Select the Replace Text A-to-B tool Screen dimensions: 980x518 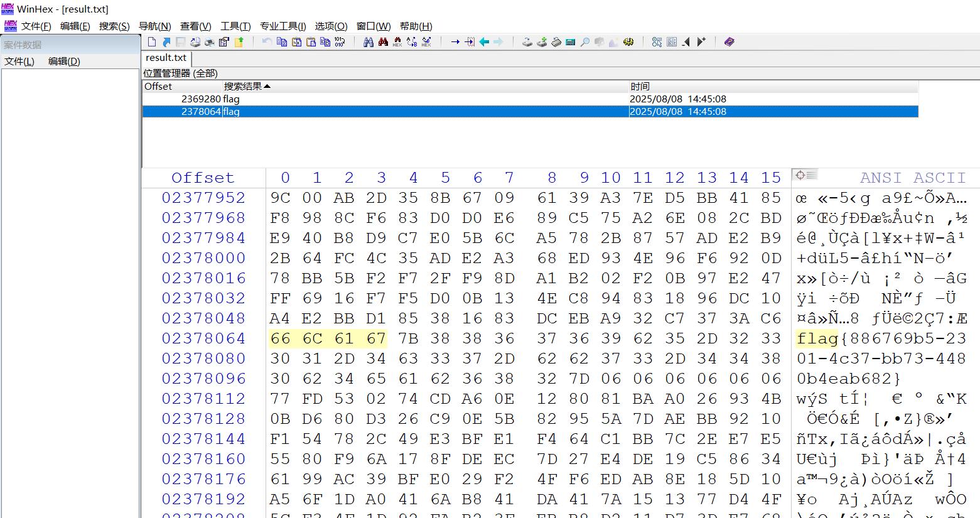[412, 41]
